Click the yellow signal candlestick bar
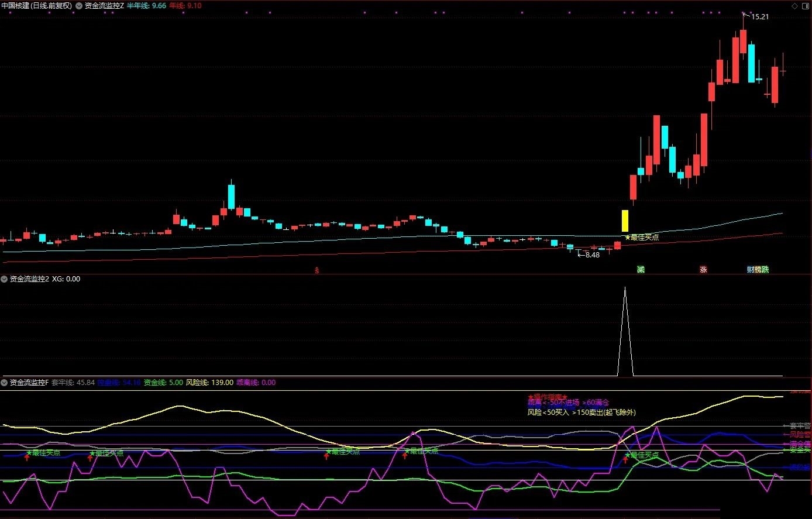The image size is (812, 519). pyautogui.click(x=625, y=221)
